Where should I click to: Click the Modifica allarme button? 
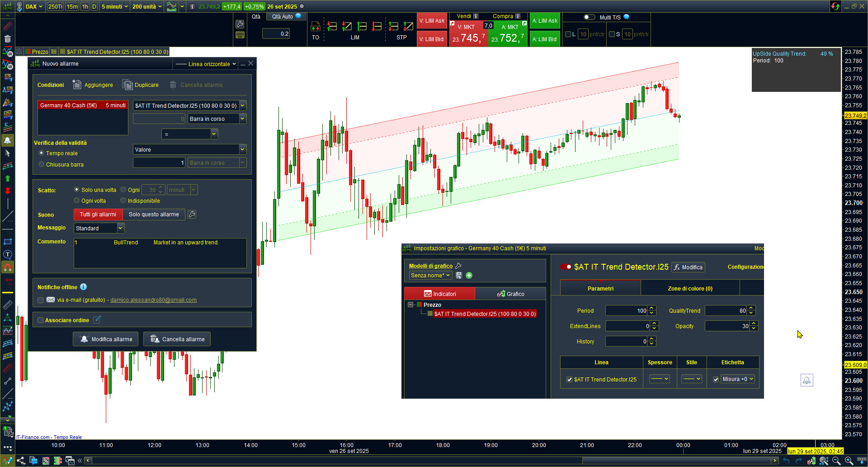(106, 339)
